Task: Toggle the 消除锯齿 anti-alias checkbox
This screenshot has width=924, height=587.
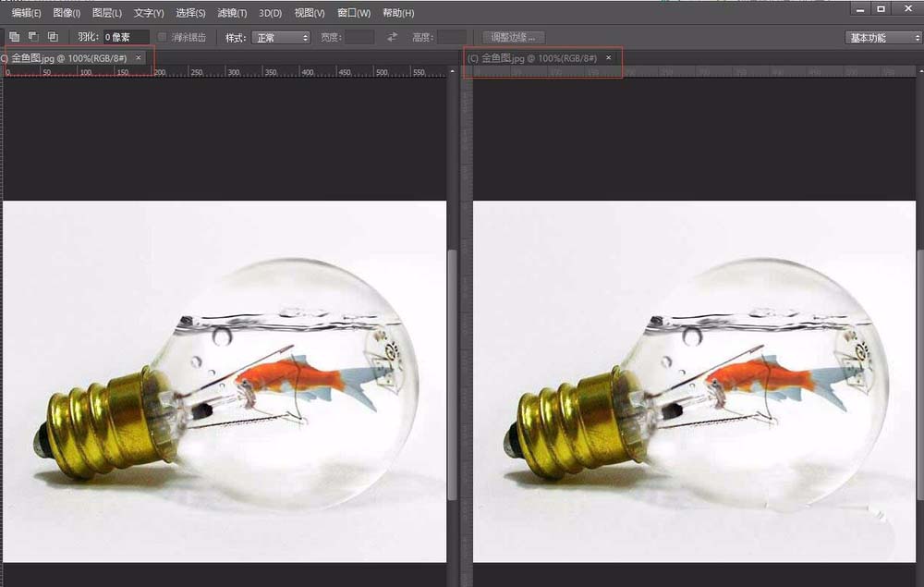Action: 163,37
